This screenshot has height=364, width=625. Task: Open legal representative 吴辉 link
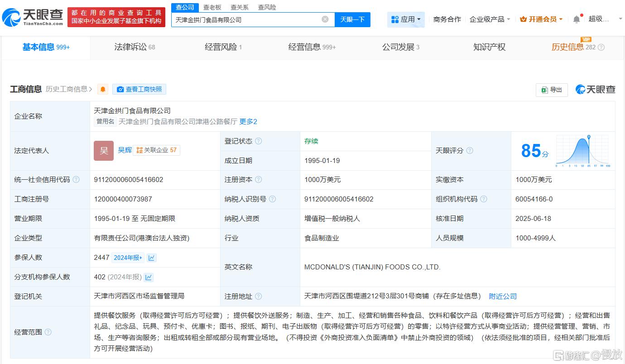tap(125, 150)
